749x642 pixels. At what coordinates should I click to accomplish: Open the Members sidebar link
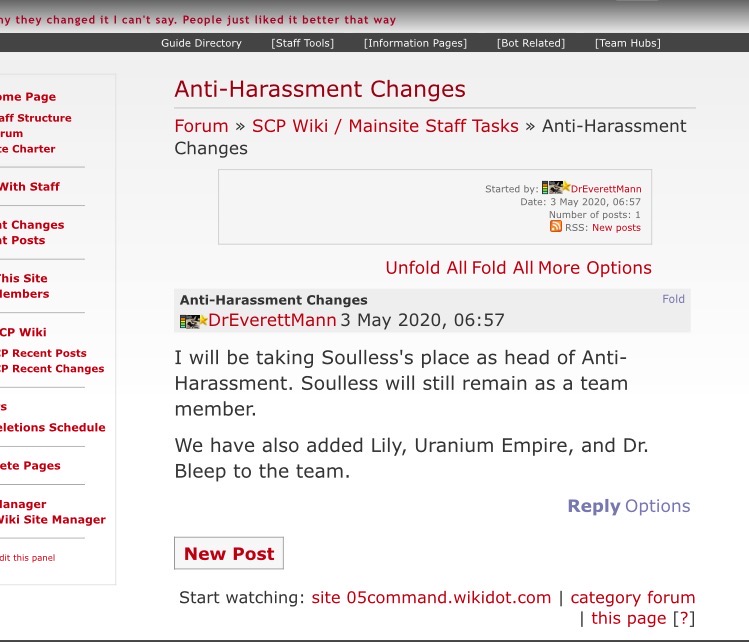coord(24,294)
